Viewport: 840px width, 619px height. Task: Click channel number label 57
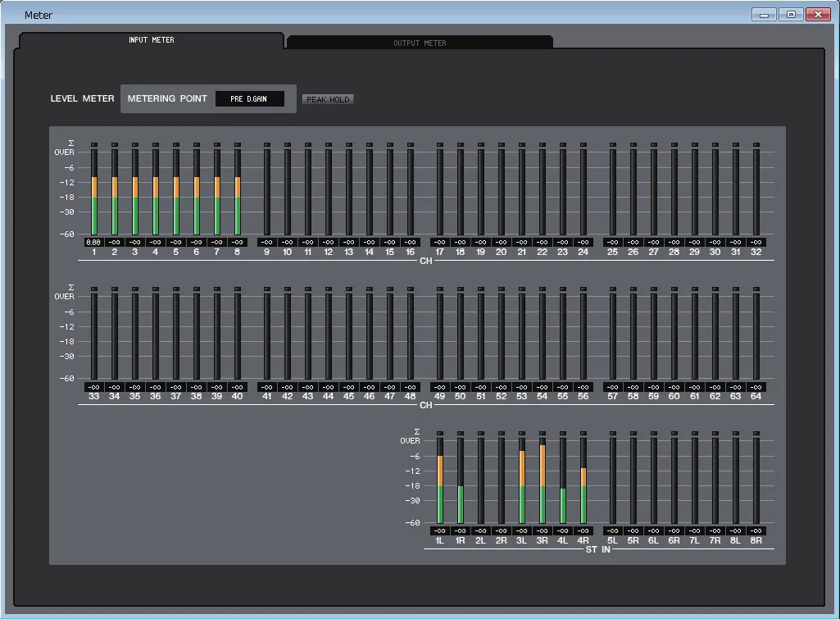click(x=612, y=396)
